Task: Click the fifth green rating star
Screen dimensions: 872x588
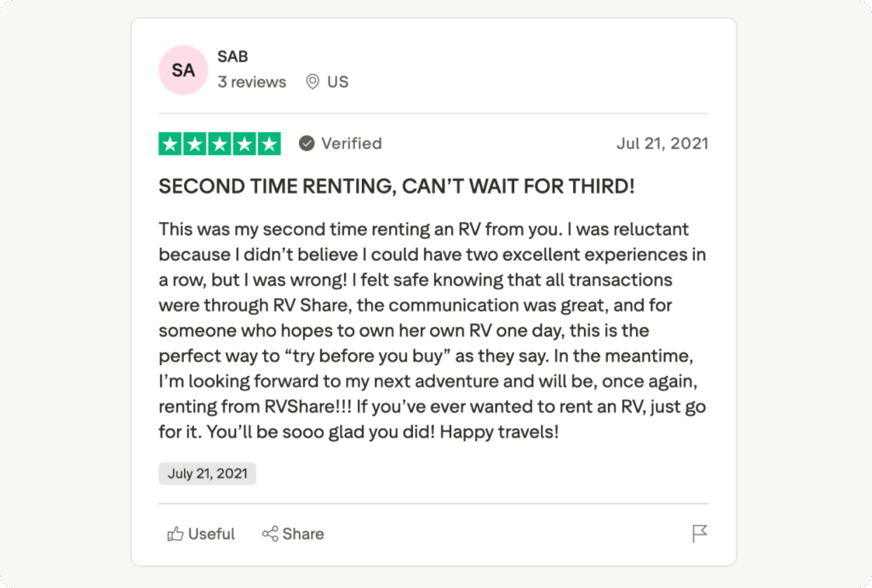Action: tap(269, 144)
